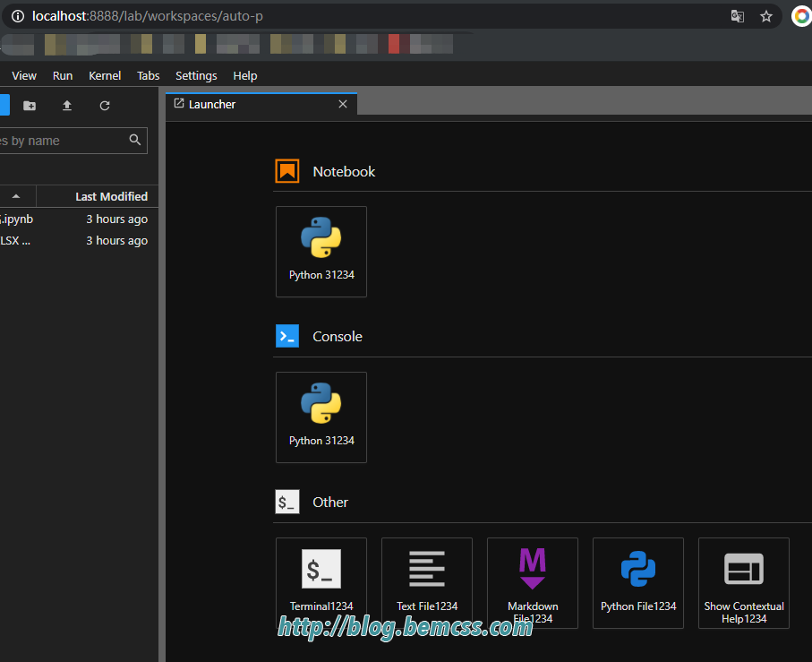Launch Python 3 console card
812x662 pixels.
(x=321, y=417)
